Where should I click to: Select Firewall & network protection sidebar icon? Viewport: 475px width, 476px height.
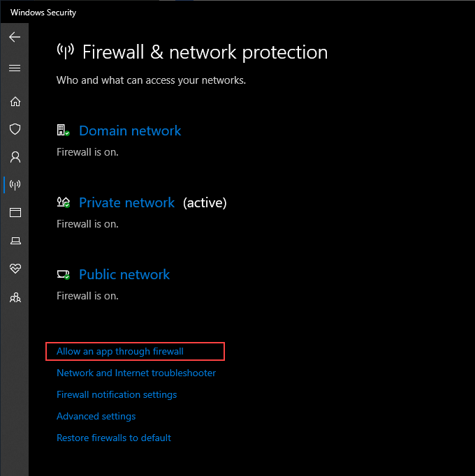point(15,185)
